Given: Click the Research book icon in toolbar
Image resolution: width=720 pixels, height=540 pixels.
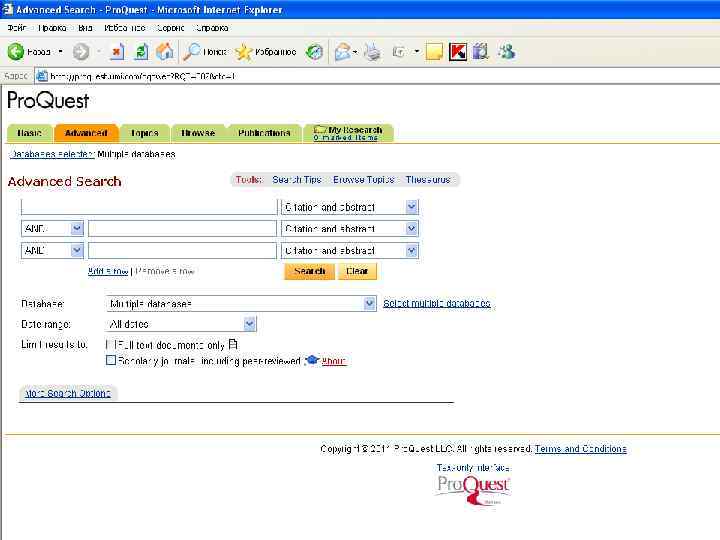Looking at the screenshot, I should (x=480, y=52).
